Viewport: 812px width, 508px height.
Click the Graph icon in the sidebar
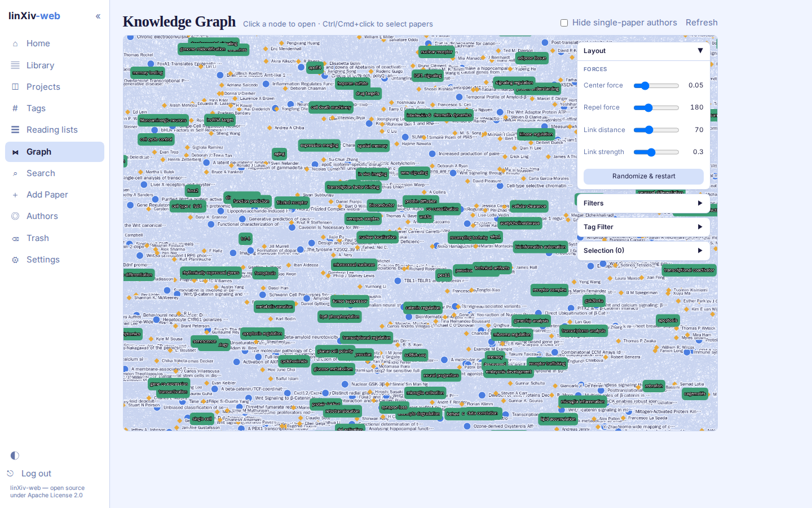pos(15,152)
